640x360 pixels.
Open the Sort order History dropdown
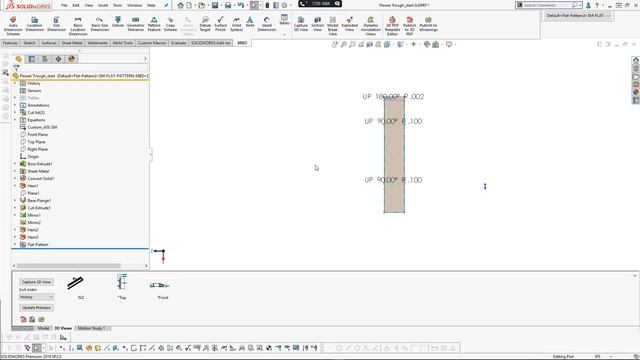36,297
